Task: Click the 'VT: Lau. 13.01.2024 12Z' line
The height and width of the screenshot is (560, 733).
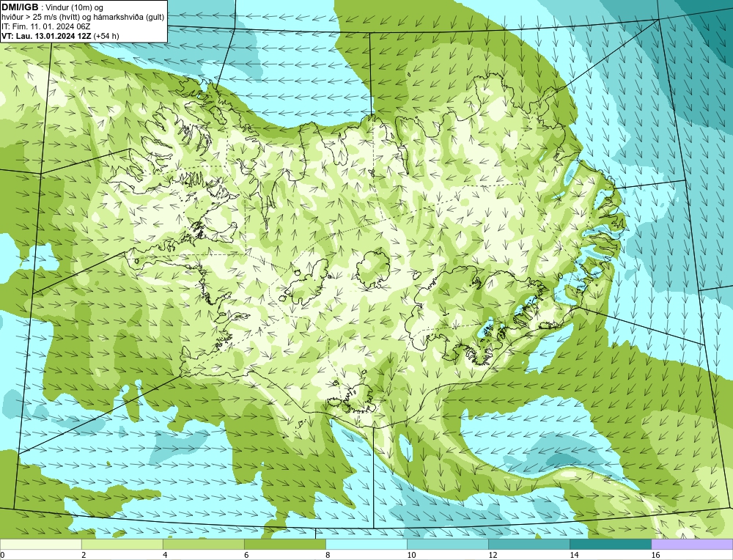Action: pos(60,36)
